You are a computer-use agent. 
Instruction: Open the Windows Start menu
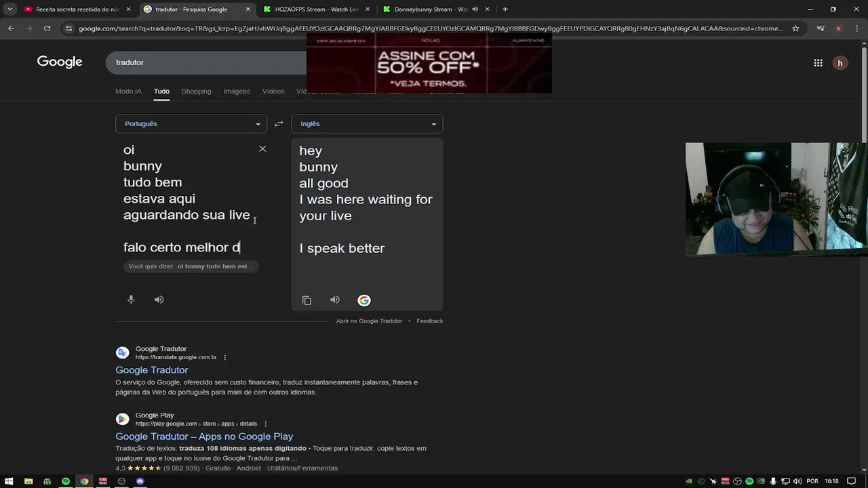click(9, 481)
